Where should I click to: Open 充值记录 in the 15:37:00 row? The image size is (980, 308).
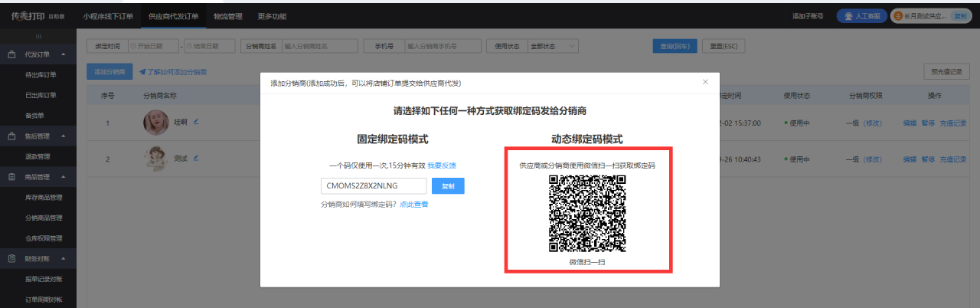pyautogui.click(x=953, y=123)
